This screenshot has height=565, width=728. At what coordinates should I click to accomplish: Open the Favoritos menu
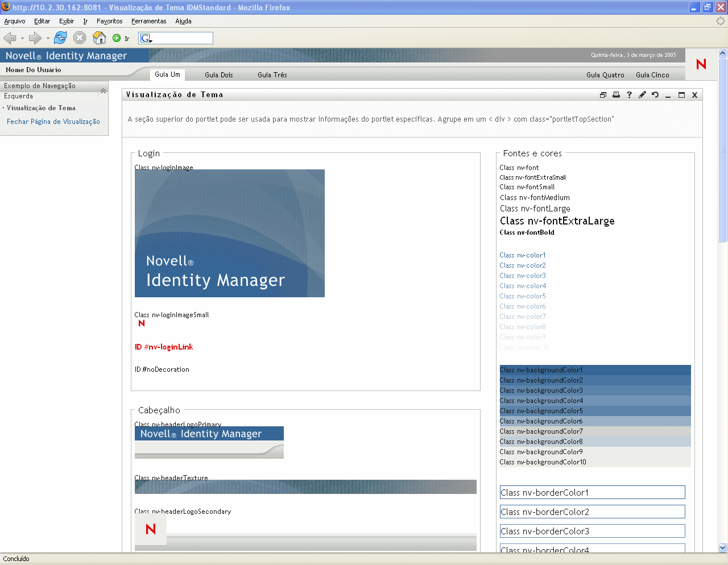[x=110, y=21]
